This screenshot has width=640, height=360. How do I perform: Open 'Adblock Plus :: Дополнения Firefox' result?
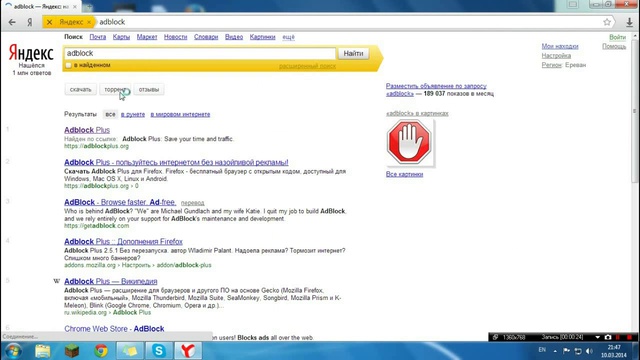pos(123,242)
